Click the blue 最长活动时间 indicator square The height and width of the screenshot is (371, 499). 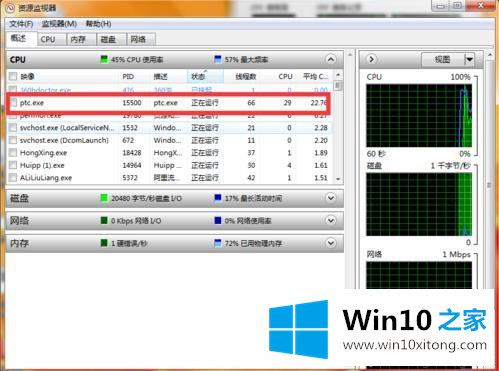pos(218,198)
